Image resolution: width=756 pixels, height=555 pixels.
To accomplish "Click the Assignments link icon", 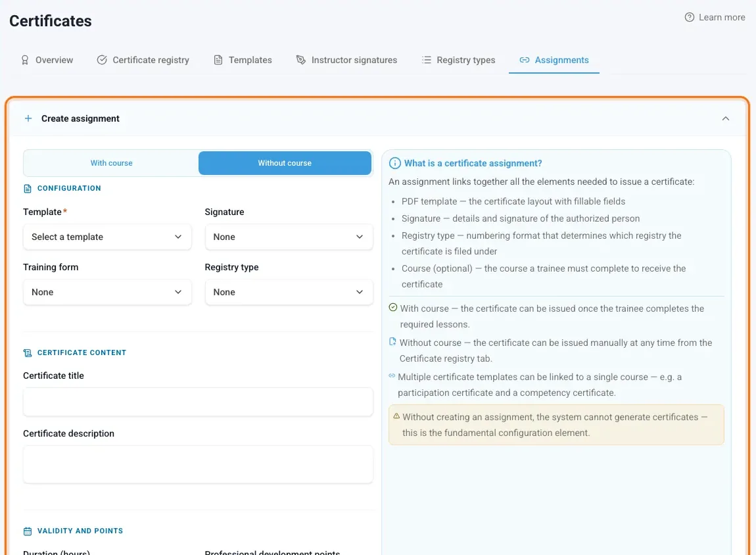I will point(524,60).
